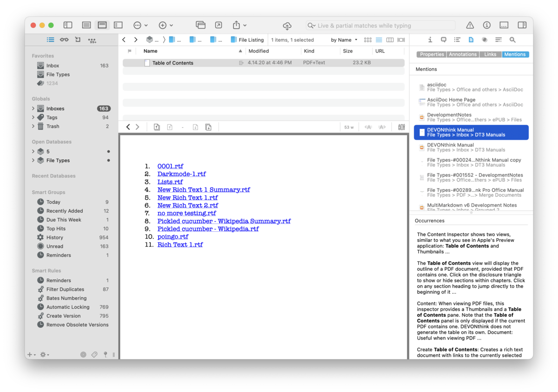Switch to icon grid view
Image resolution: width=558 pixels, height=392 pixels.
click(x=368, y=40)
